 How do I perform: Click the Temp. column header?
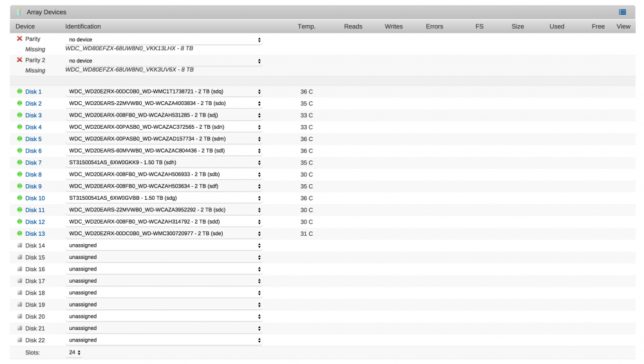[307, 26]
